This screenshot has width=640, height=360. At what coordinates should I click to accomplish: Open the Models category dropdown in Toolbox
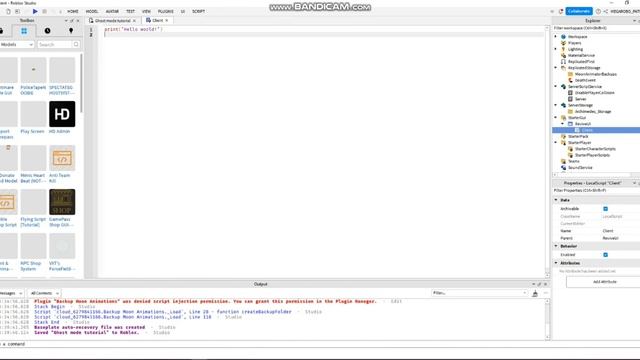[17, 44]
